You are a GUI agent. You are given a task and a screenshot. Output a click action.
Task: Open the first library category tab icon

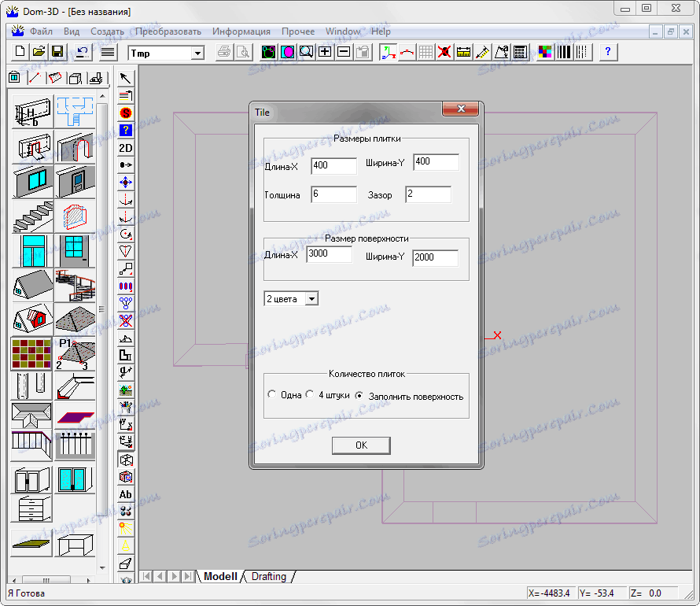(14, 78)
